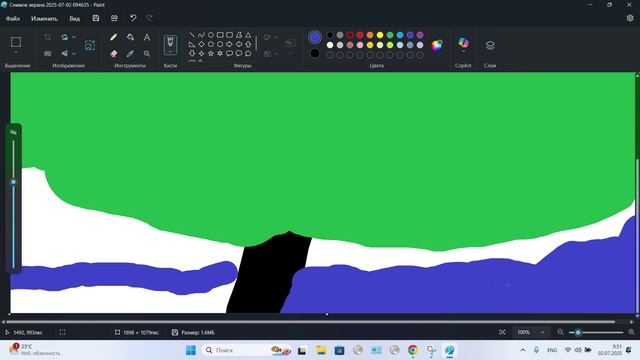Select the Text tool

coord(147,37)
